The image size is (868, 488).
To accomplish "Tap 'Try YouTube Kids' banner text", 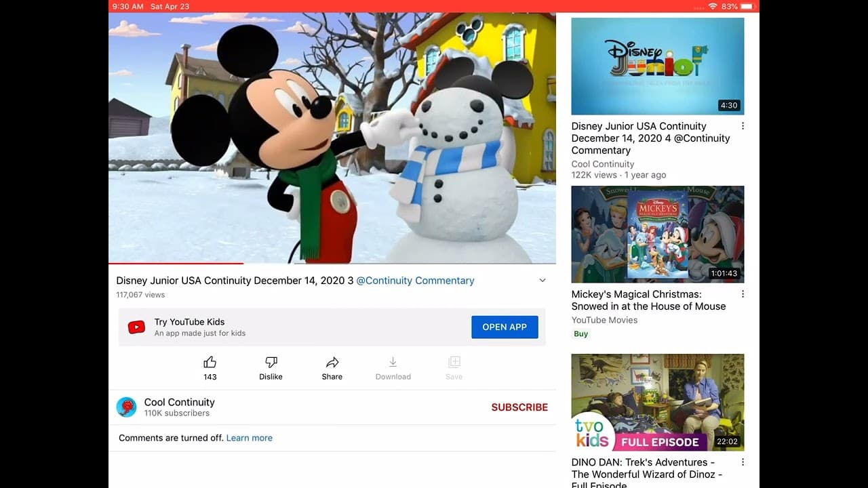I will tap(189, 322).
